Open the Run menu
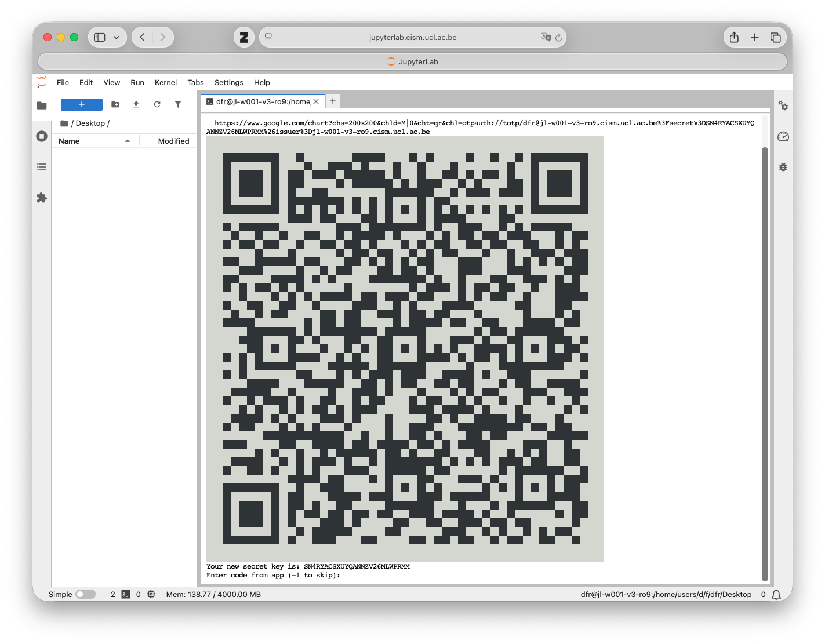 (137, 82)
